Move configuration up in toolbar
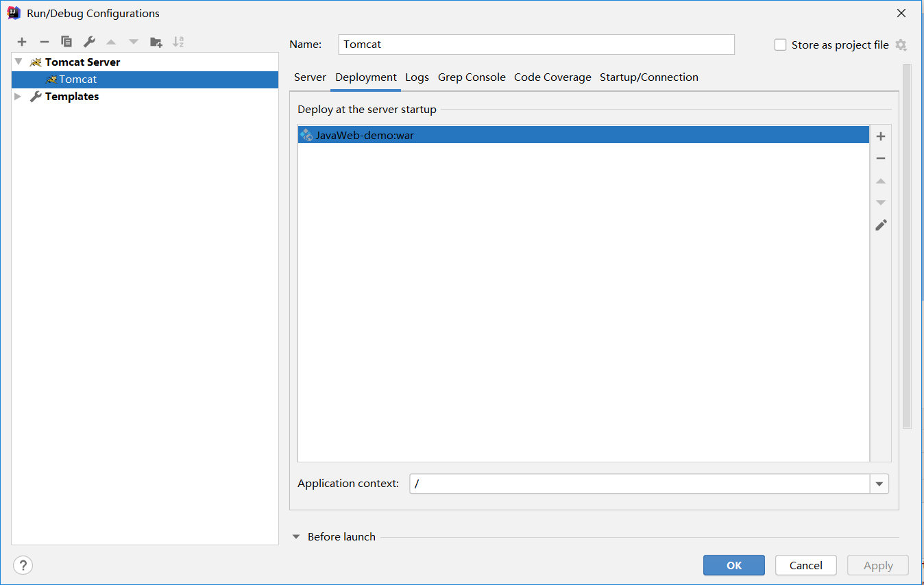 tap(111, 42)
